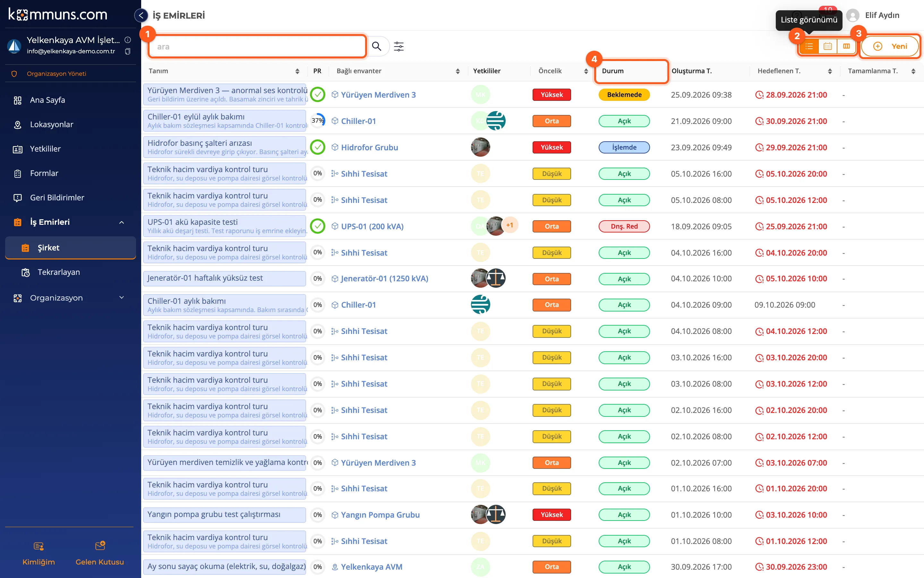This screenshot has height=578, width=924.
Task: Collapse the sidebar with the back arrow
Action: (x=141, y=15)
